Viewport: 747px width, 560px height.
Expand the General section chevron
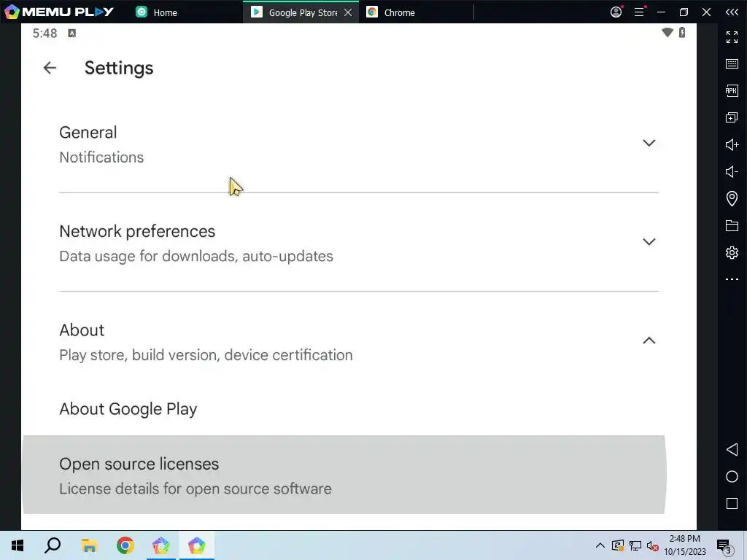coord(649,143)
